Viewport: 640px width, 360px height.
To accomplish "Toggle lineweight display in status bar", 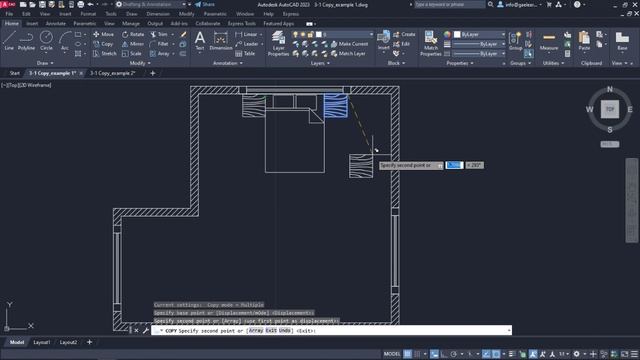I will [x=512, y=354].
